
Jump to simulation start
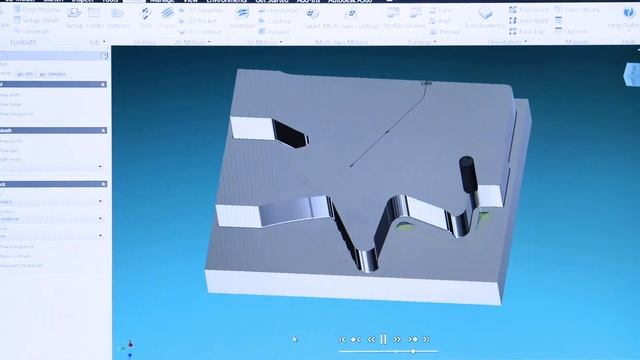342,339
